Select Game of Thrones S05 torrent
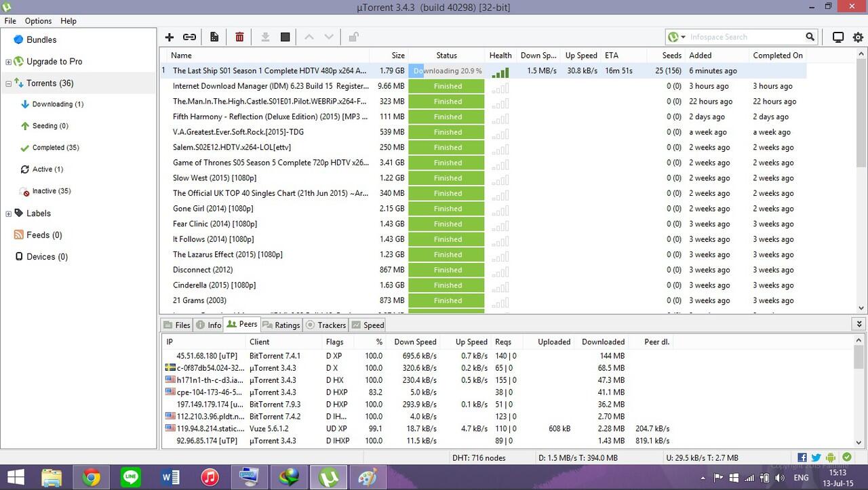Image resolution: width=868 pixels, height=490 pixels. (x=271, y=163)
